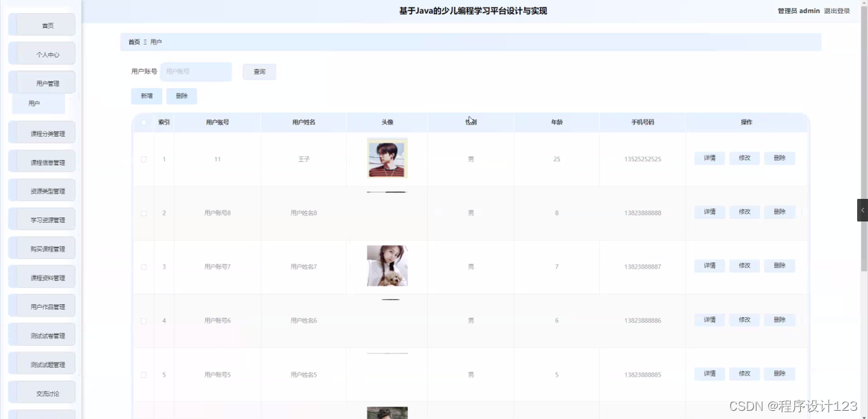Open 详情 for 用户账号7

click(709, 266)
